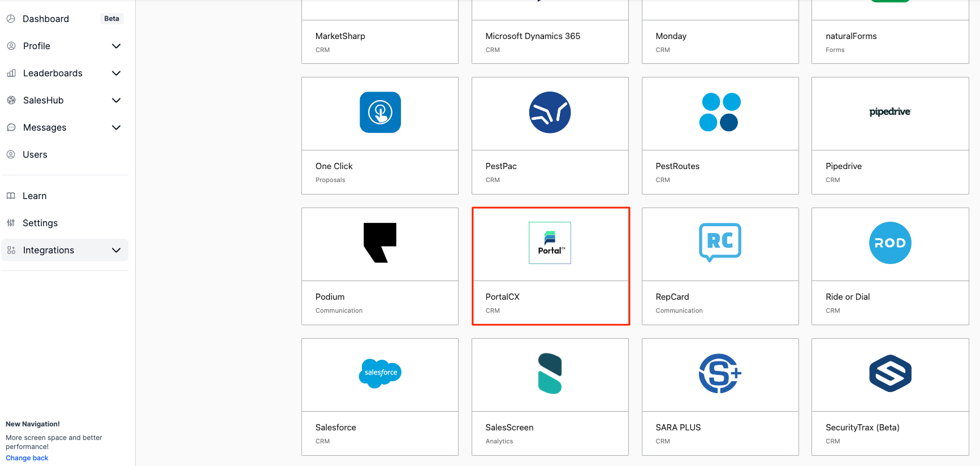
Task: Click the Ride or Dial title
Action: [848, 297]
